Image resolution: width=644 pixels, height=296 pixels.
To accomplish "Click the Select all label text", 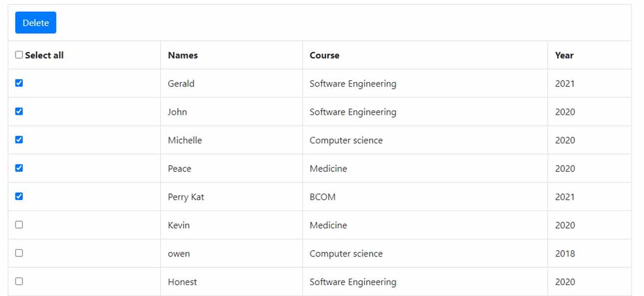I will 44,55.
